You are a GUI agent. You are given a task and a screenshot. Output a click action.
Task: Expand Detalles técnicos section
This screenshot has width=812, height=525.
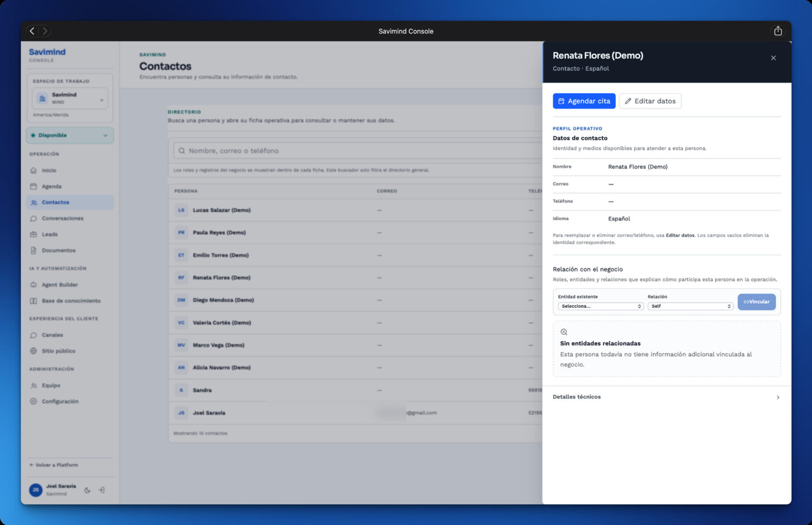click(x=666, y=397)
